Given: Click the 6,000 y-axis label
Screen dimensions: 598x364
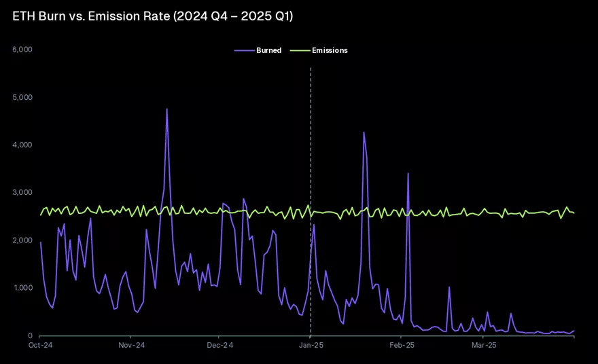Looking at the screenshot, I should (22, 50).
